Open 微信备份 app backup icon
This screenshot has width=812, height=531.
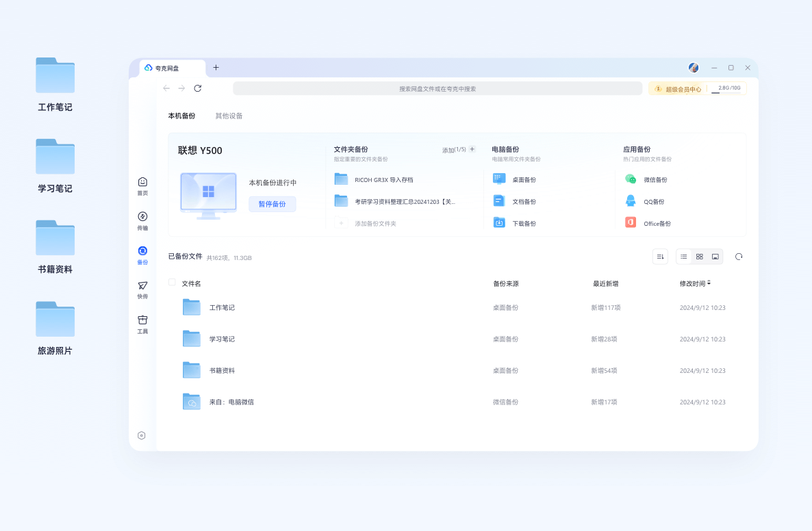click(631, 179)
